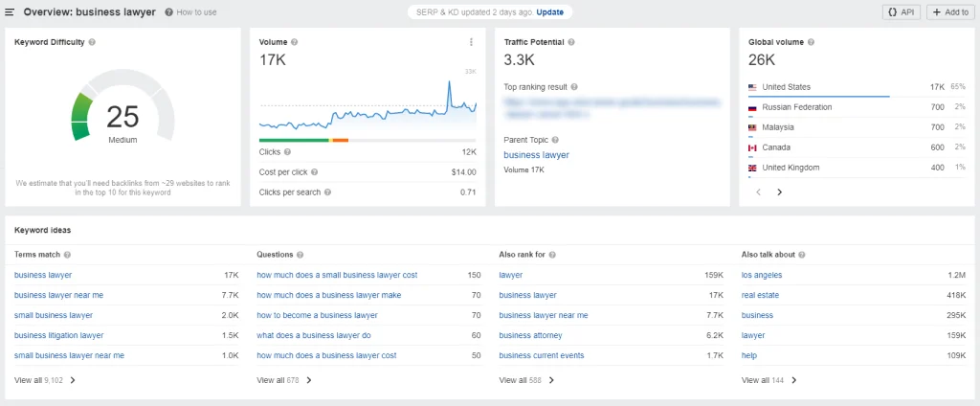The image size is (980, 406).
Task: Open lawyer under Also rank for
Action: point(511,275)
